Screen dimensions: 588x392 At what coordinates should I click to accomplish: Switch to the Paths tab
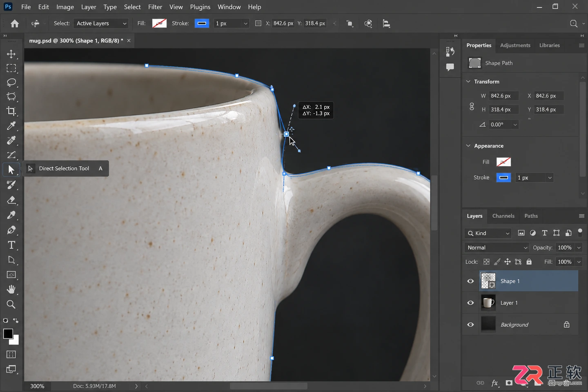[x=531, y=216]
